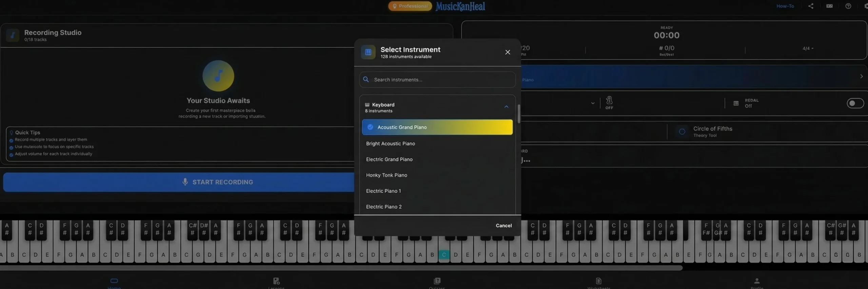The image size is (868, 289).
Task: Click the share icon in header
Action: click(810, 6)
